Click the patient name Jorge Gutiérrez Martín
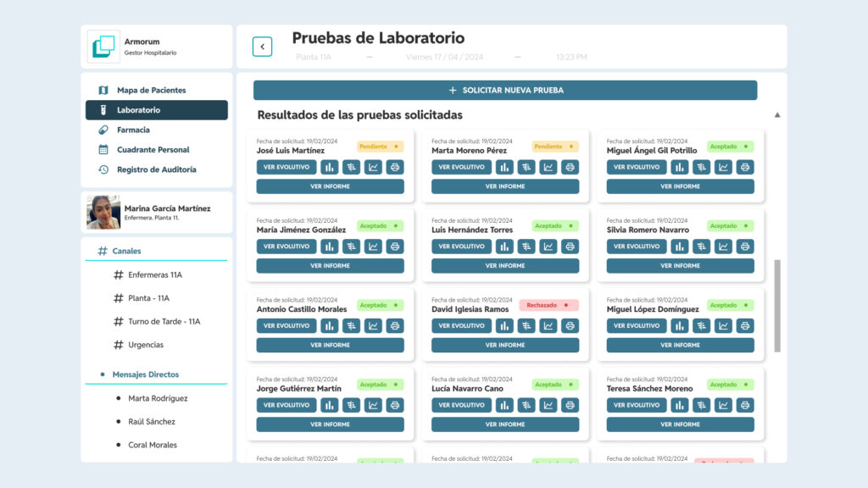868x488 pixels. pos(299,389)
